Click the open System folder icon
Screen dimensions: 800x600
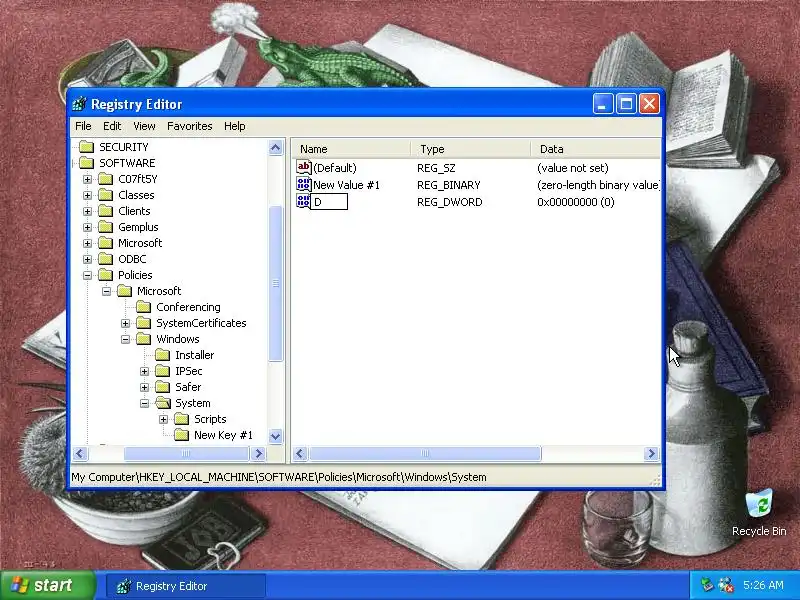coord(163,403)
